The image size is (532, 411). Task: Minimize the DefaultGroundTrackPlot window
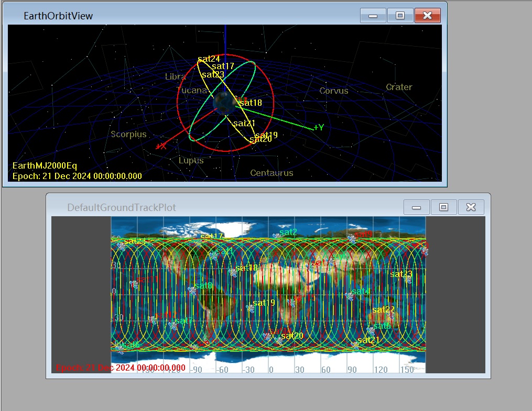click(x=417, y=207)
